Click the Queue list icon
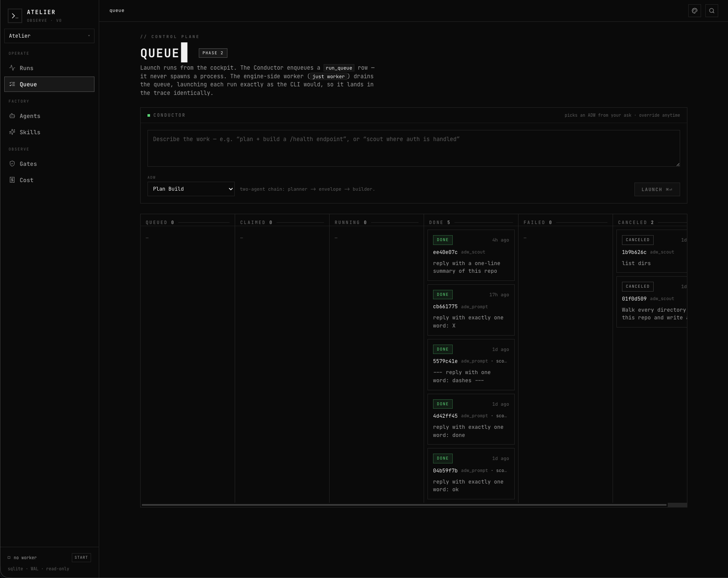 [x=12, y=84]
